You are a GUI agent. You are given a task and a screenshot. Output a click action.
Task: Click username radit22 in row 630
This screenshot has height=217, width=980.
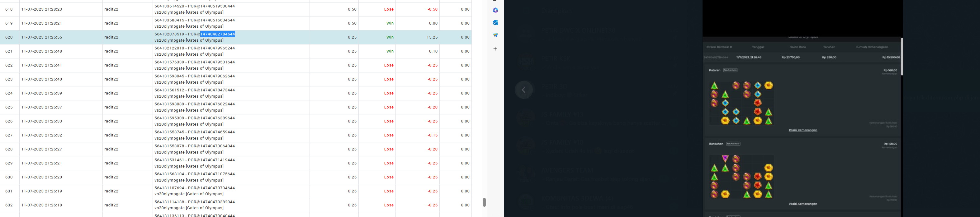click(111, 177)
